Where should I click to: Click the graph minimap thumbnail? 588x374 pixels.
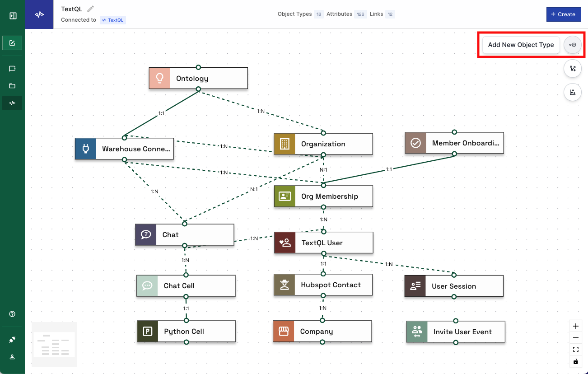[54, 345]
